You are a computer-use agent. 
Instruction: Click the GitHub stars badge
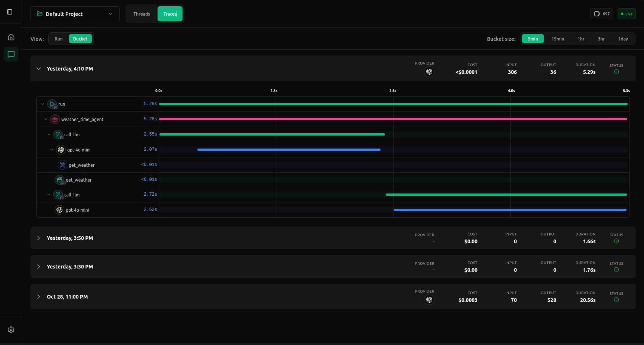601,14
